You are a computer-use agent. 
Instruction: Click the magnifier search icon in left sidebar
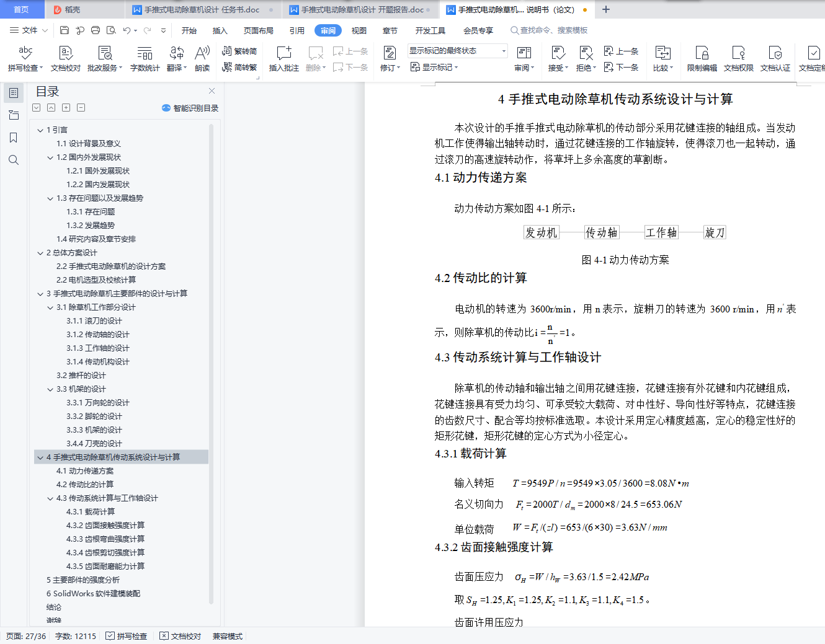coord(14,160)
